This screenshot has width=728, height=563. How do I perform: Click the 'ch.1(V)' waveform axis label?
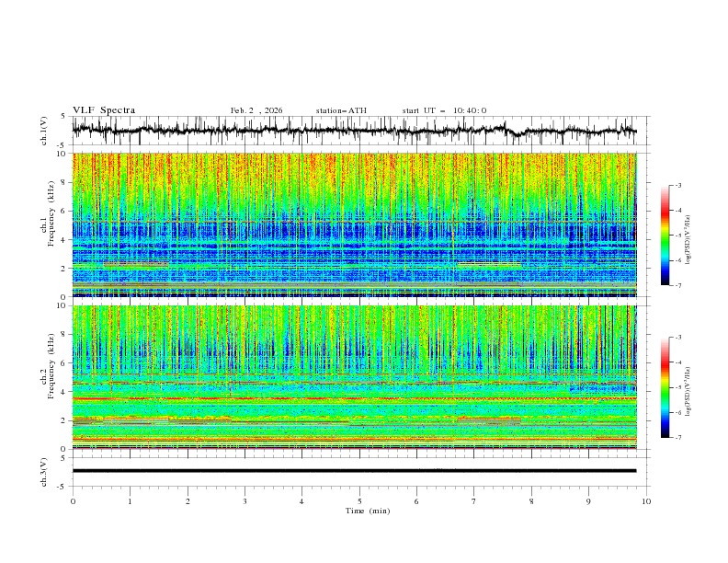pyautogui.click(x=44, y=131)
